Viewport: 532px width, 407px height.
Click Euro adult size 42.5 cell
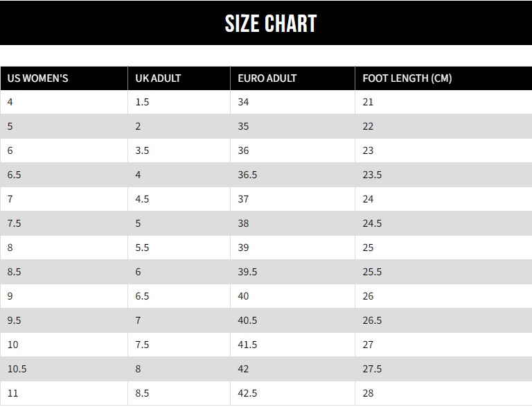coord(247,393)
